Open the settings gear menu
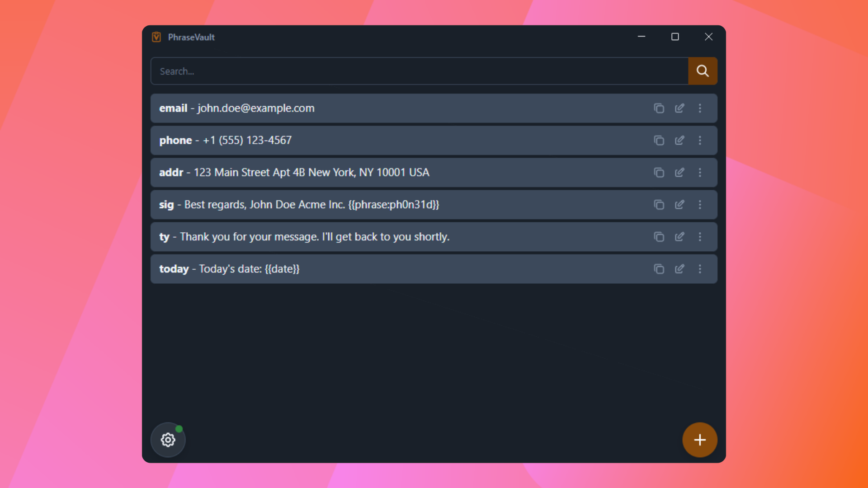The width and height of the screenshot is (868, 488). click(168, 440)
